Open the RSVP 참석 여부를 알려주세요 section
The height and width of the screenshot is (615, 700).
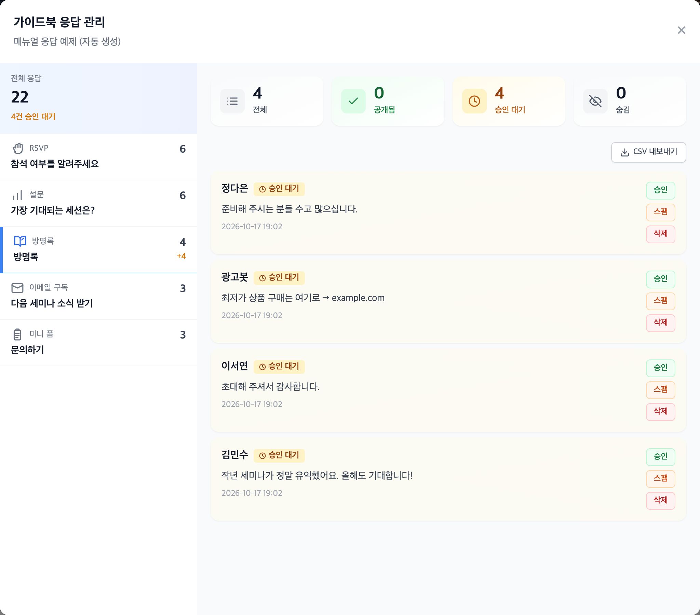(98, 157)
